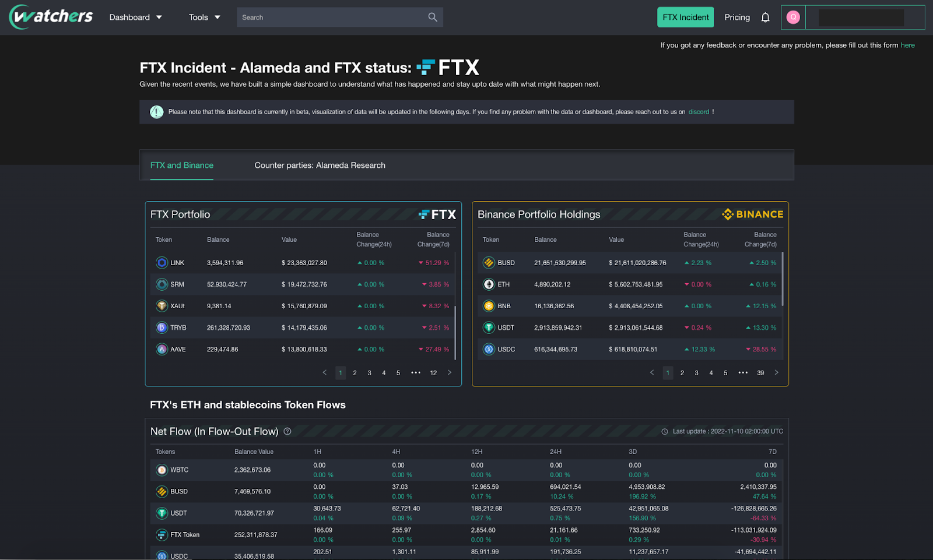
Task: Click the warning icon in the beta notice
Action: 156,112
